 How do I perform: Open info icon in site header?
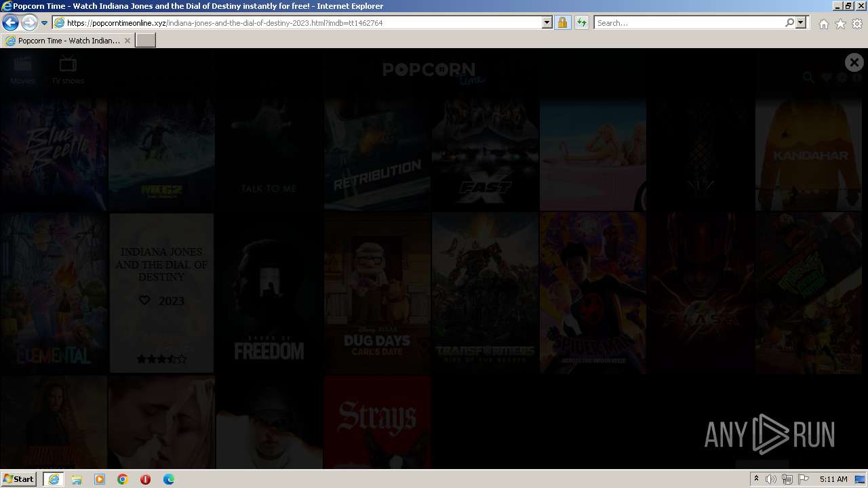[x=857, y=77]
